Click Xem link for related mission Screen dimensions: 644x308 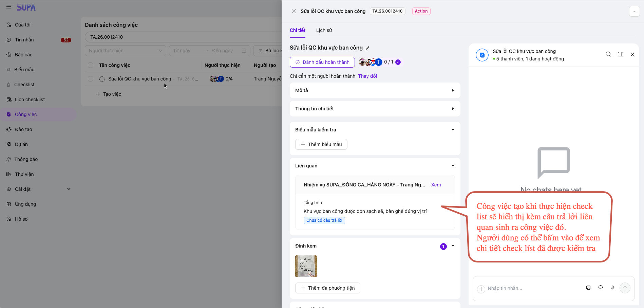436,185
